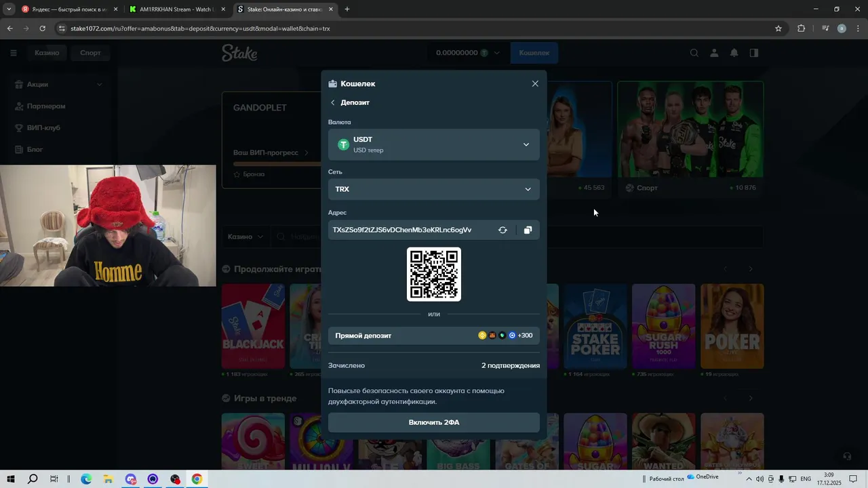Viewport: 868px width, 488px height.
Task: Open the Chrome tab search dropdown
Action: point(8,9)
